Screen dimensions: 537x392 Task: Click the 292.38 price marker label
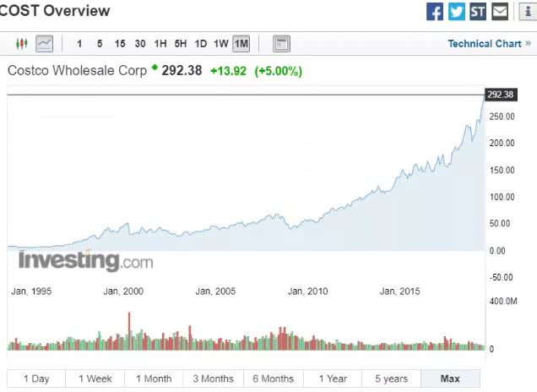[x=501, y=95]
